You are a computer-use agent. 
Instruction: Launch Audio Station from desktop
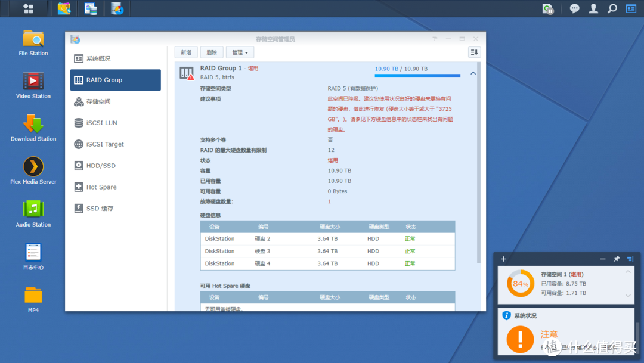[x=33, y=213]
